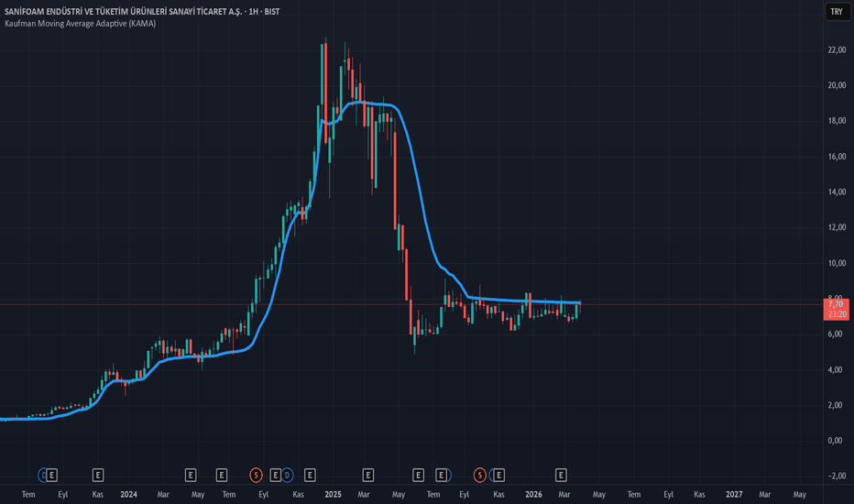The image size is (854, 504).
Task: Open the E earnings marker after May 2025
Action: [418, 475]
